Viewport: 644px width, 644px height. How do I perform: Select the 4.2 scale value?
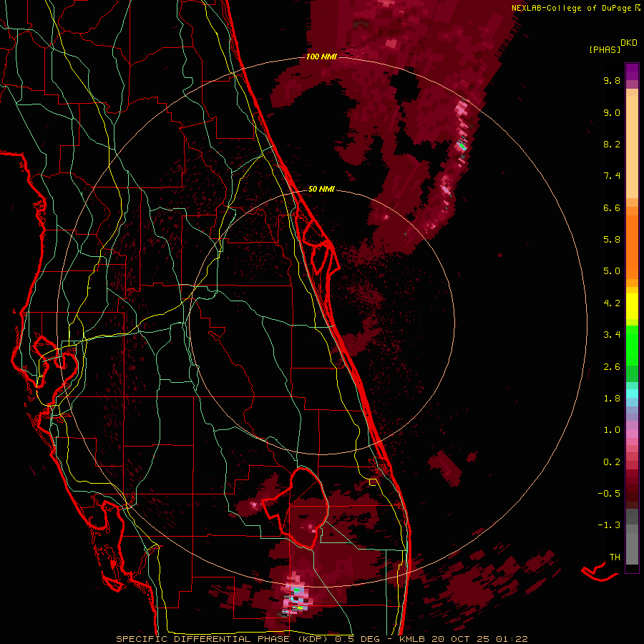coord(612,303)
